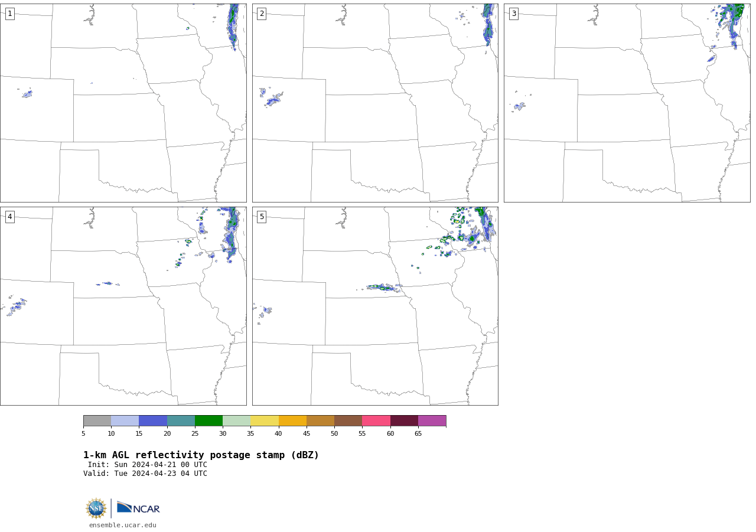Screen dimensions: 756x532
Task: Click the yellow 35-40 dBZ swatch
Action: (265, 421)
